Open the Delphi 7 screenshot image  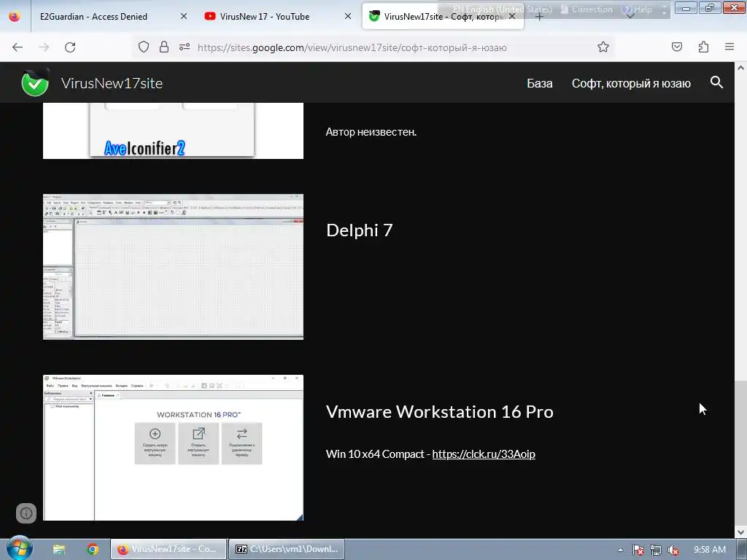pyautogui.click(x=173, y=267)
